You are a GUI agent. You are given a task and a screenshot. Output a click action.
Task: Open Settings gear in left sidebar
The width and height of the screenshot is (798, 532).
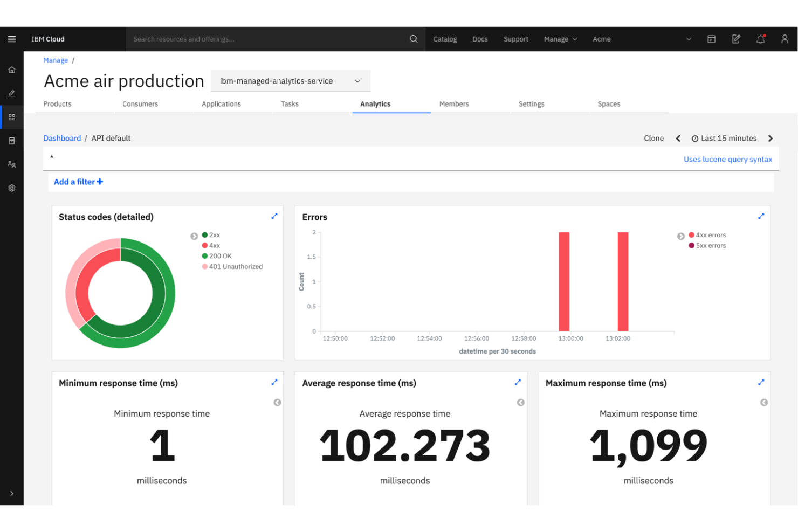click(11, 188)
